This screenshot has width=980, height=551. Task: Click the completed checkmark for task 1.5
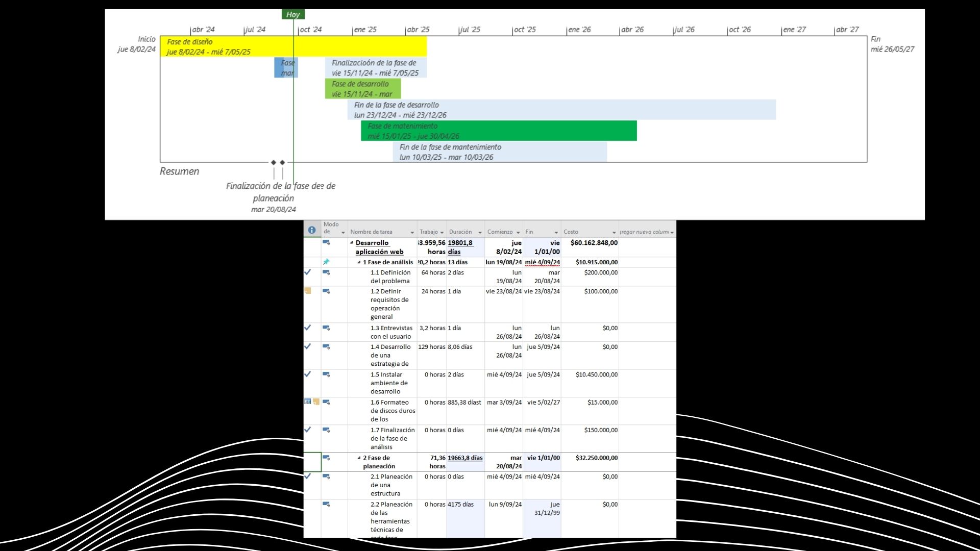click(x=308, y=374)
